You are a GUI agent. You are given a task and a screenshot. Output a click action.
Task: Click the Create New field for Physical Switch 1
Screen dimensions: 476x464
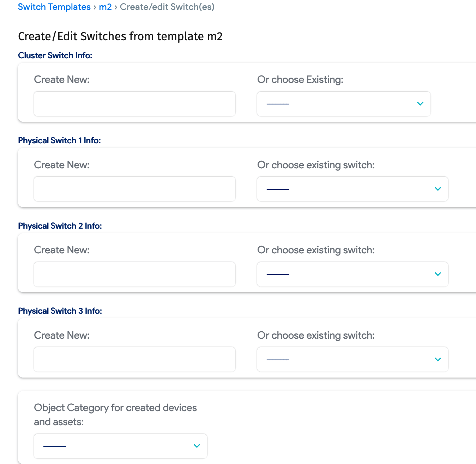[x=134, y=189]
